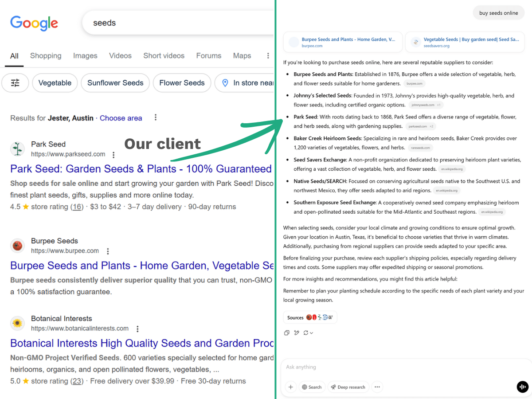Go to the Forums tab
532x399 pixels.
(x=209, y=55)
